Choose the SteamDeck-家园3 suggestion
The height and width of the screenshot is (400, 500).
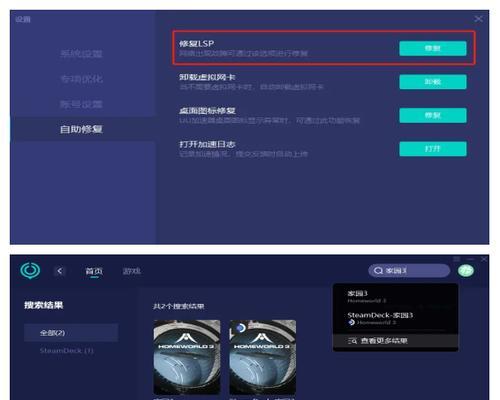[x=396, y=318]
